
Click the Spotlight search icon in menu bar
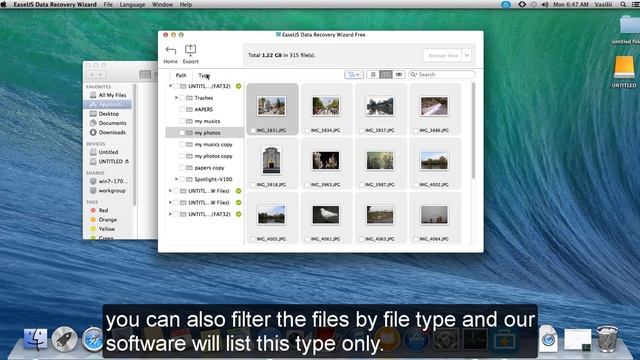pyautogui.click(x=623, y=4)
